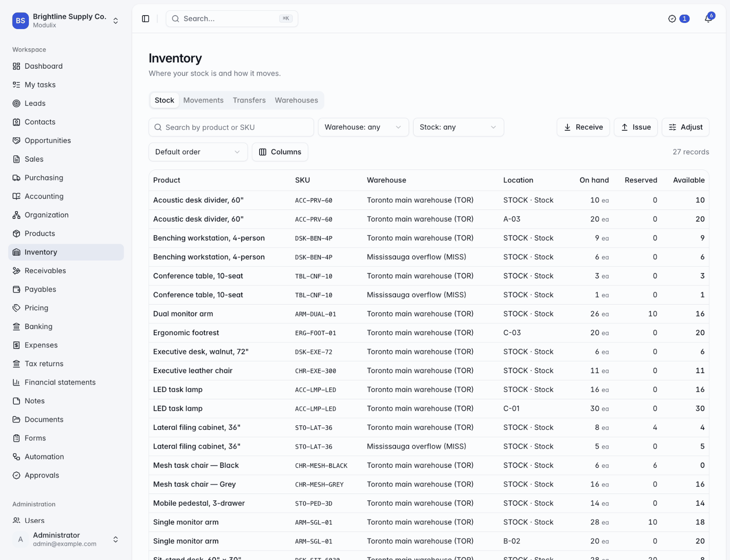Open Dashboard in the sidebar

pos(66,66)
